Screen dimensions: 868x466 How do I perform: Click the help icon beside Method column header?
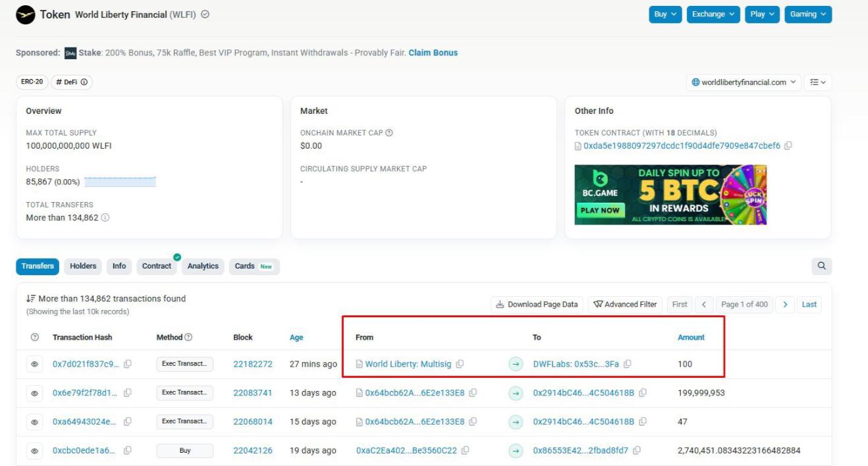(189, 338)
